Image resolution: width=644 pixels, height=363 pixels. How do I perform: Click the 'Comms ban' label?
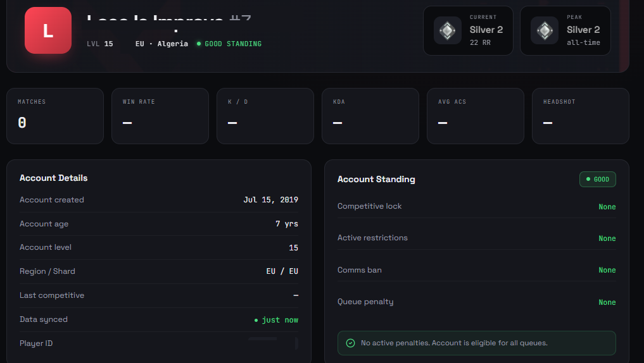tap(360, 270)
